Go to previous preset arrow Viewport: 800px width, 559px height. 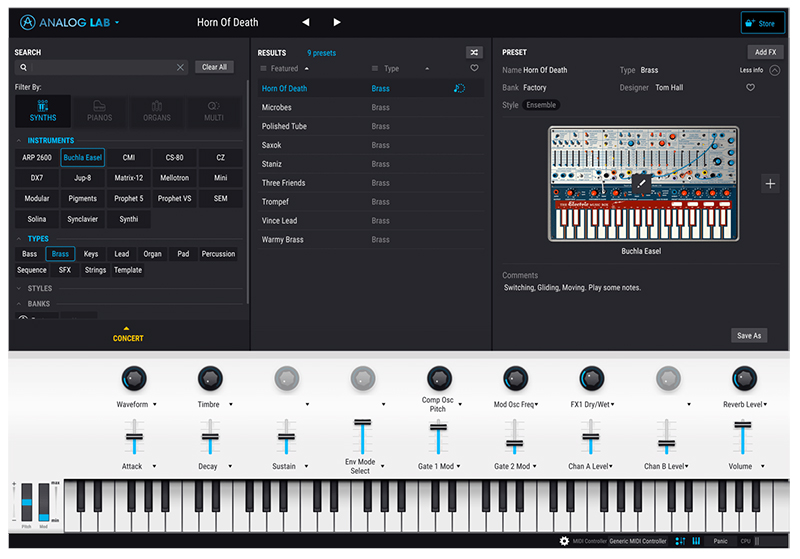(306, 22)
